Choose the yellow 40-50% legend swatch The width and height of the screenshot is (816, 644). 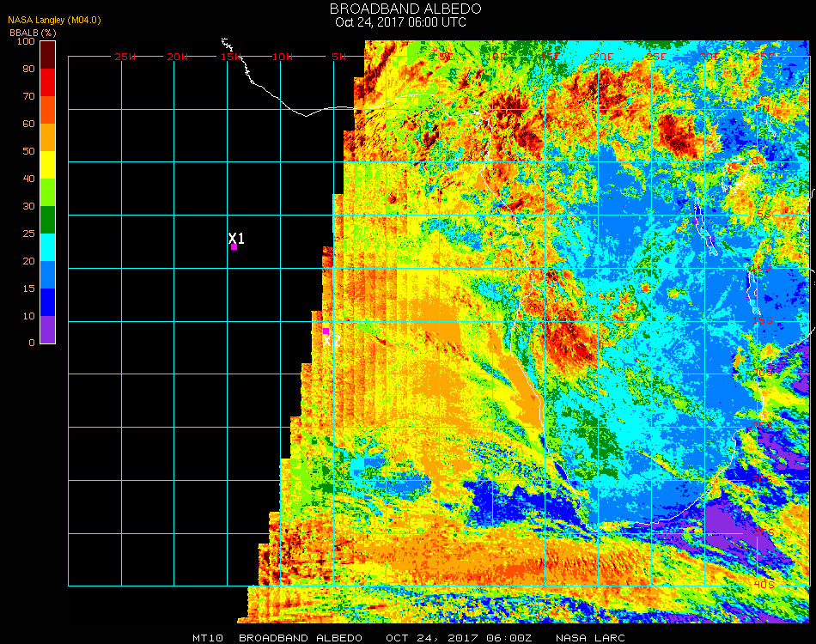(48, 165)
